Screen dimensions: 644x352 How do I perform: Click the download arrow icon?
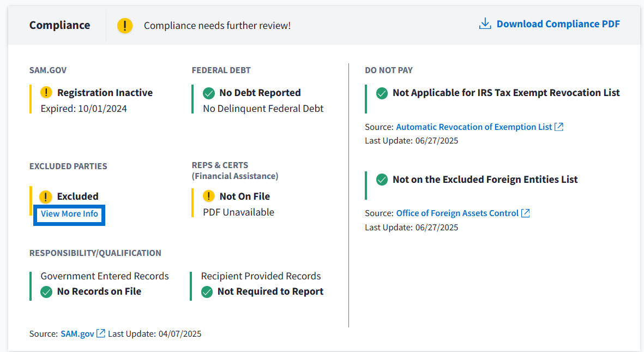click(x=485, y=24)
